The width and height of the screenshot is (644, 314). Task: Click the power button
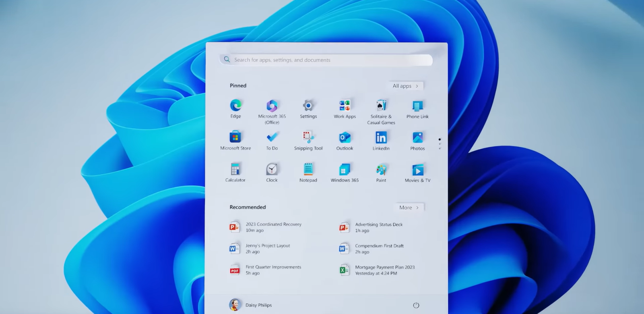point(416,305)
